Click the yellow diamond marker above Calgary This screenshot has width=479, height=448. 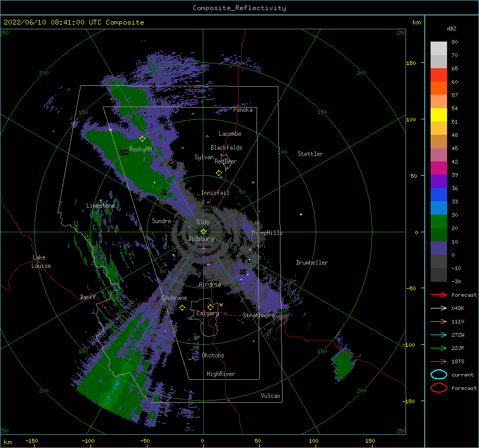[210, 307]
